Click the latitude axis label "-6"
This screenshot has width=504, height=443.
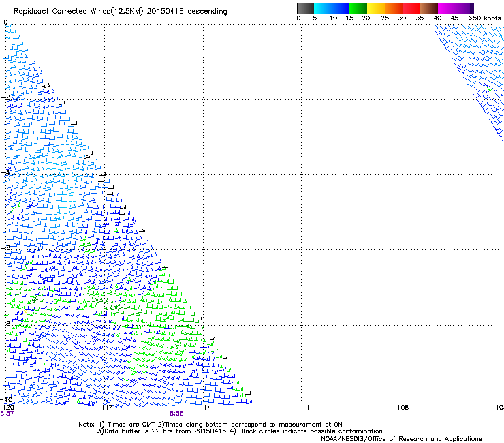pos(5,247)
